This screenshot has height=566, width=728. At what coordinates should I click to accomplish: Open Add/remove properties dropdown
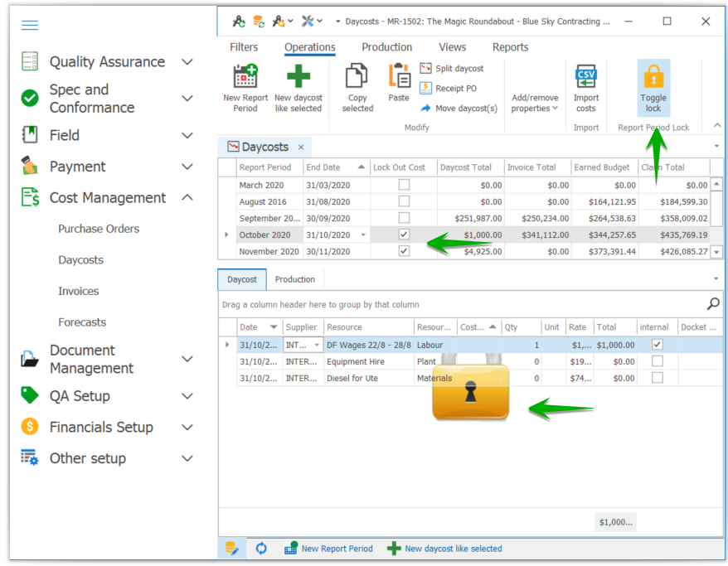point(535,103)
